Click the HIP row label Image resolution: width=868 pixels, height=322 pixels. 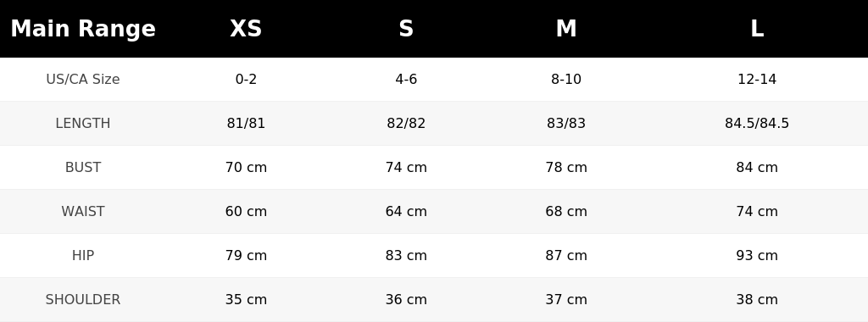[x=83, y=256]
